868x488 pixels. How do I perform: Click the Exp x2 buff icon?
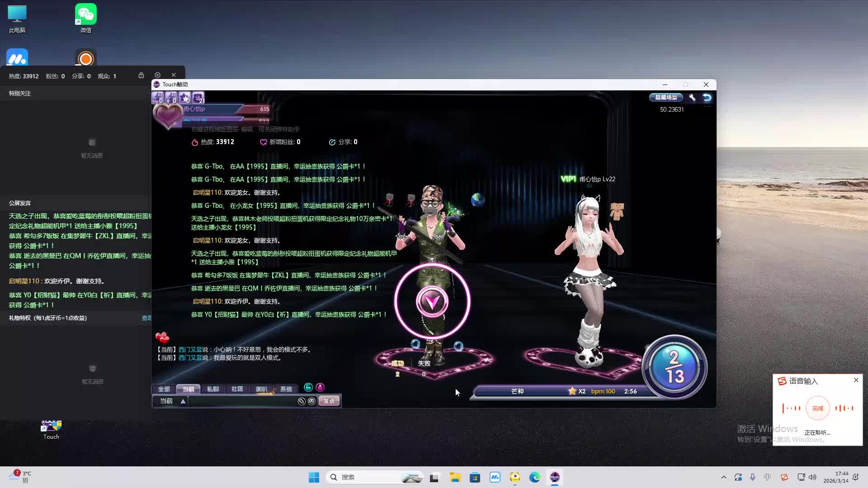(x=157, y=98)
